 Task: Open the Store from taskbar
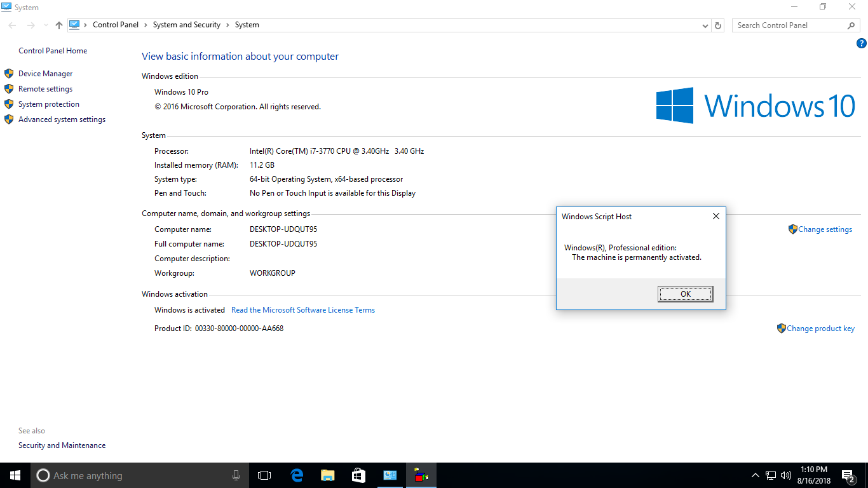[x=358, y=475]
